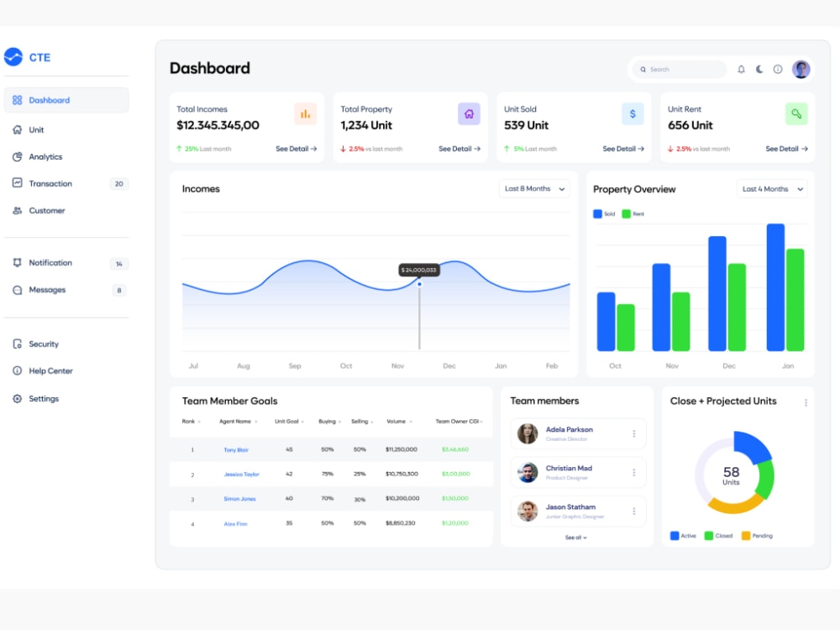The width and height of the screenshot is (840, 630).
Task: View Transaction page from the sidebar
Action: [x=53, y=183]
